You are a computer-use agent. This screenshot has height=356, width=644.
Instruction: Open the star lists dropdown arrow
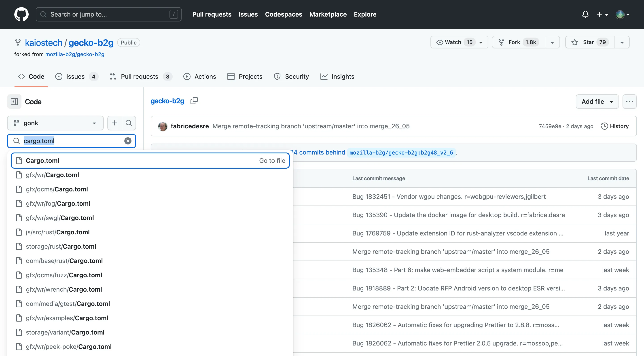click(622, 42)
